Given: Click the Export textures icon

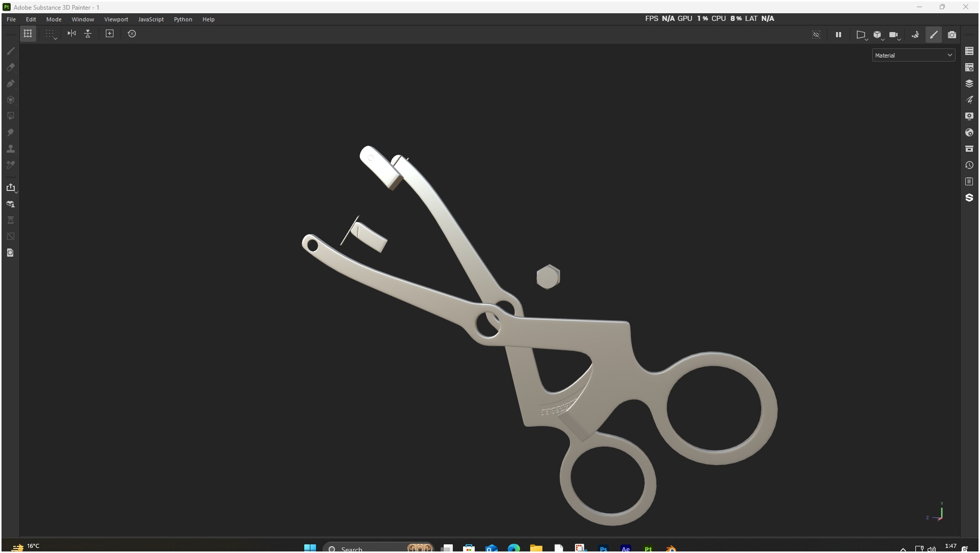Looking at the screenshot, I should point(11,187).
